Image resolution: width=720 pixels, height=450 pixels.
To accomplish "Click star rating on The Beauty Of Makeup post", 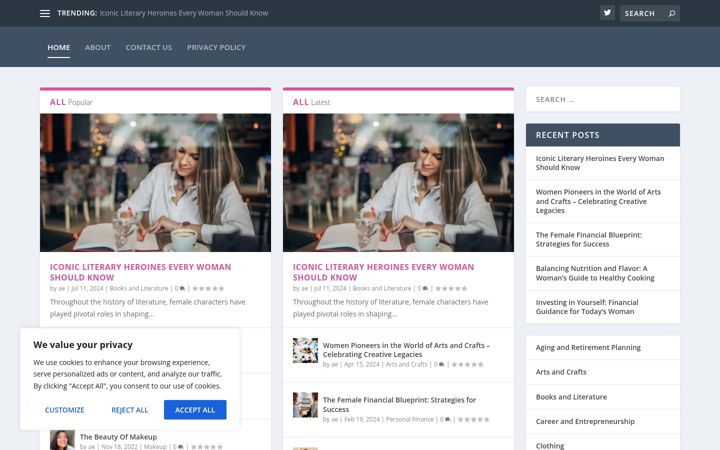I will [207, 447].
